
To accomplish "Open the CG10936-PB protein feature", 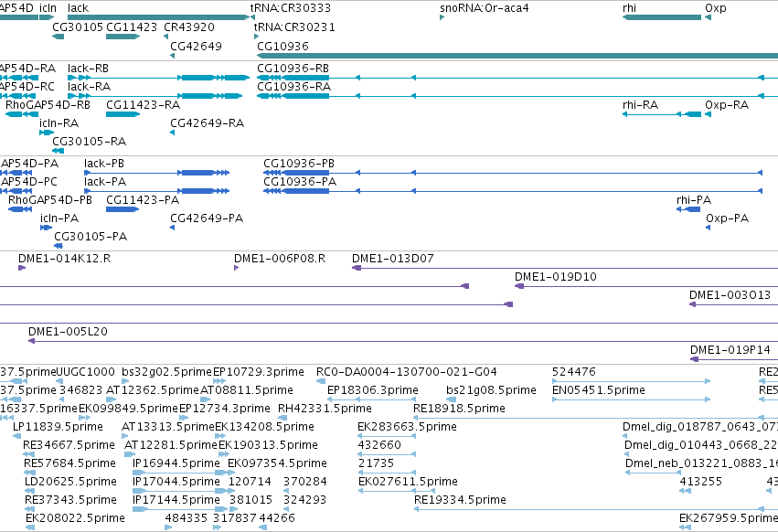I will [x=513, y=173].
